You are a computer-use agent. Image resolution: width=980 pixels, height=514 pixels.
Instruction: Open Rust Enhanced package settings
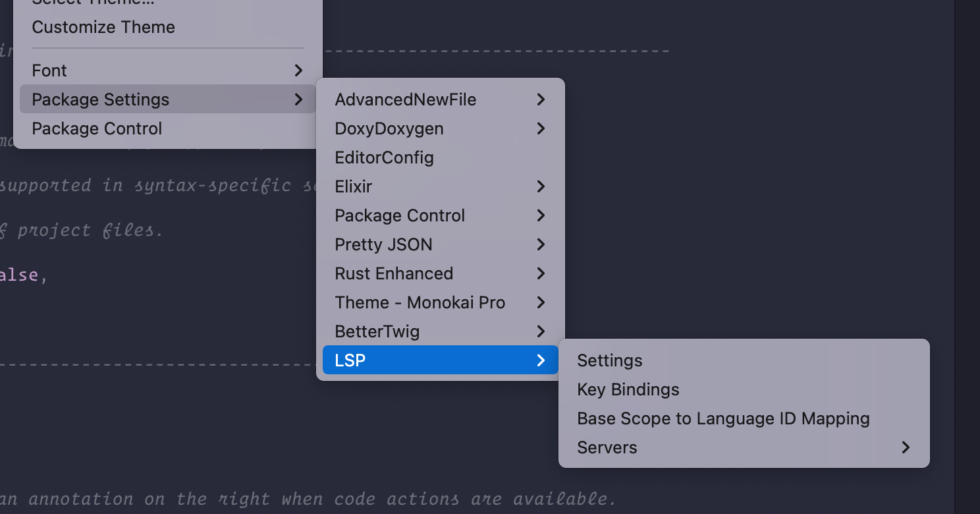[x=441, y=273]
